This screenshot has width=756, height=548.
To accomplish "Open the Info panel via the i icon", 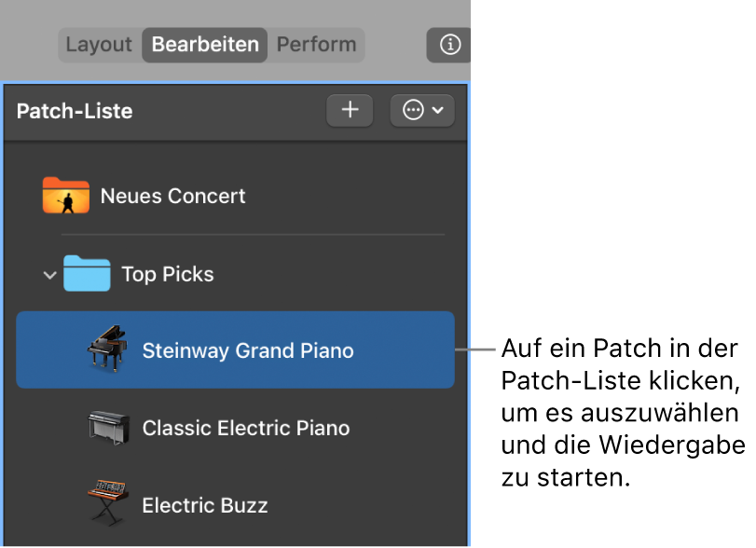I will tap(448, 44).
